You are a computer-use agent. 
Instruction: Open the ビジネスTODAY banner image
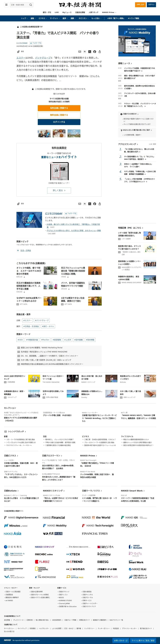(29, 220)
